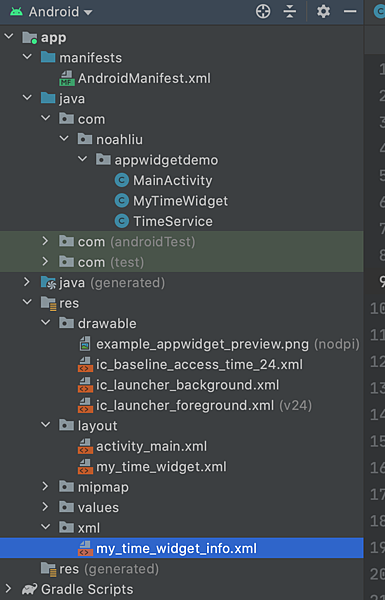Expand the values folder
The image size is (385, 600).
pyautogui.click(x=45, y=507)
